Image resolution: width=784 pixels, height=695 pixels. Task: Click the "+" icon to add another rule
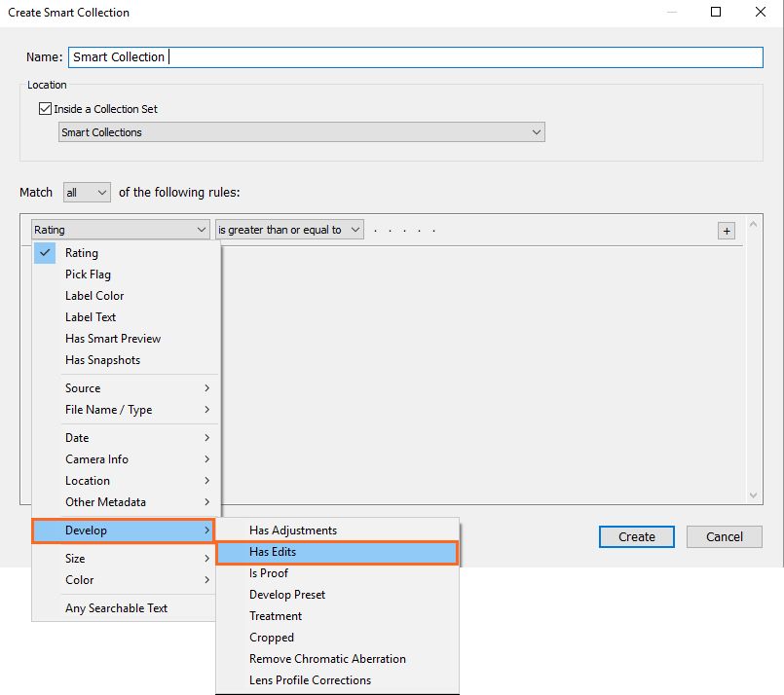pyautogui.click(x=728, y=230)
